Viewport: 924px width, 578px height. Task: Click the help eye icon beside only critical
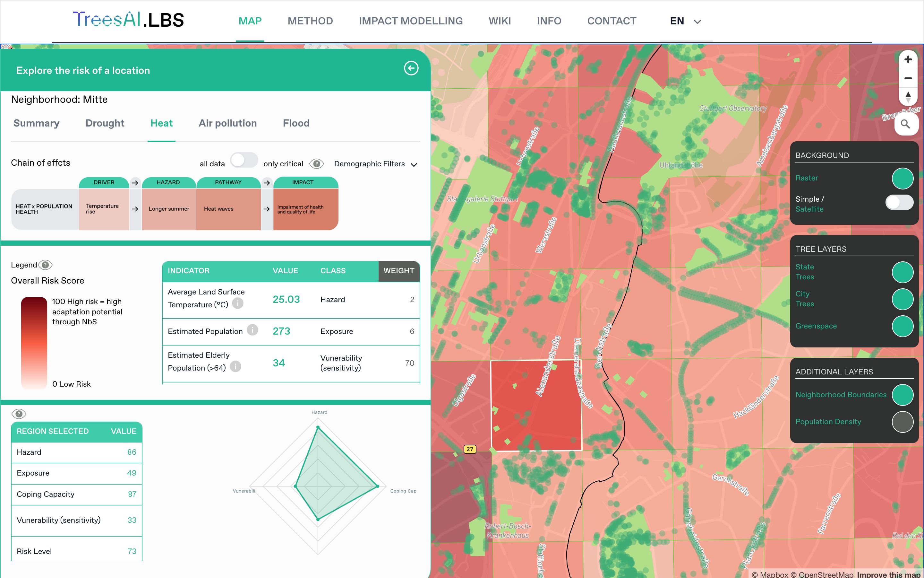[317, 164]
